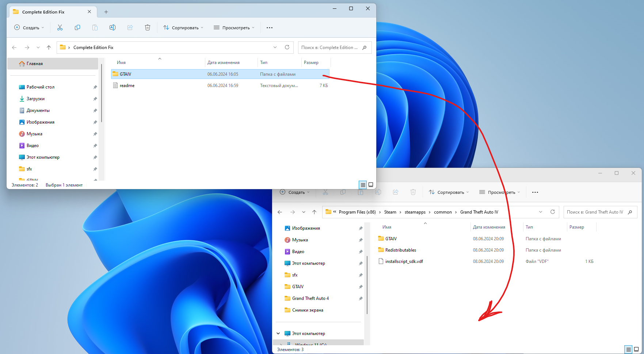Click Rename icon in Complete Edition Fix toolbar
The height and width of the screenshot is (354, 644).
click(113, 27)
